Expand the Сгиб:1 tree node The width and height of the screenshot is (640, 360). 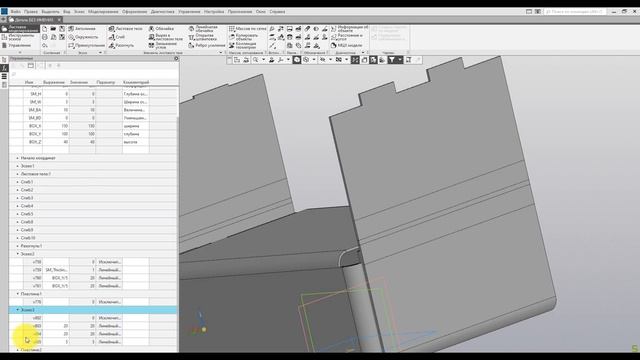pos(18,182)
